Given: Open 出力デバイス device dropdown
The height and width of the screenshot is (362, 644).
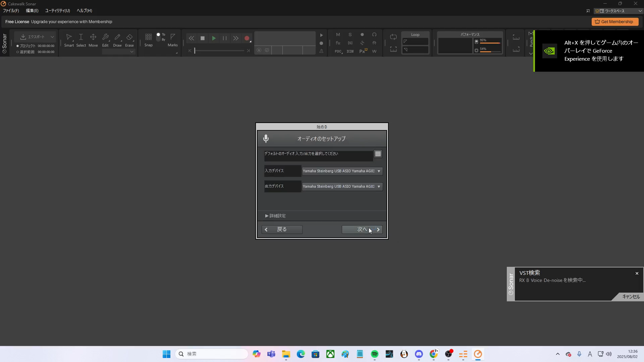Looking at the screenshot, I should [342, 187].
